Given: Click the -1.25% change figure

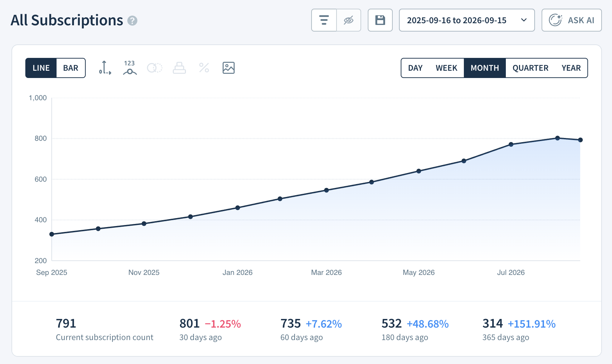Looking at the screenshot, I should pyautogui.click(x=223, y=324).
